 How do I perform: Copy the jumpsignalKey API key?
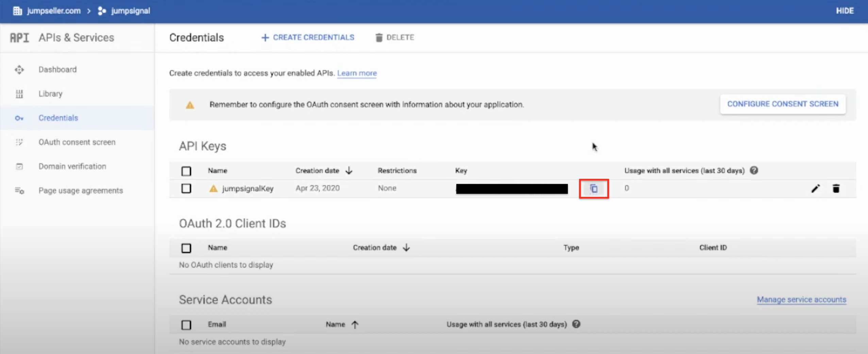pos(594,189)
